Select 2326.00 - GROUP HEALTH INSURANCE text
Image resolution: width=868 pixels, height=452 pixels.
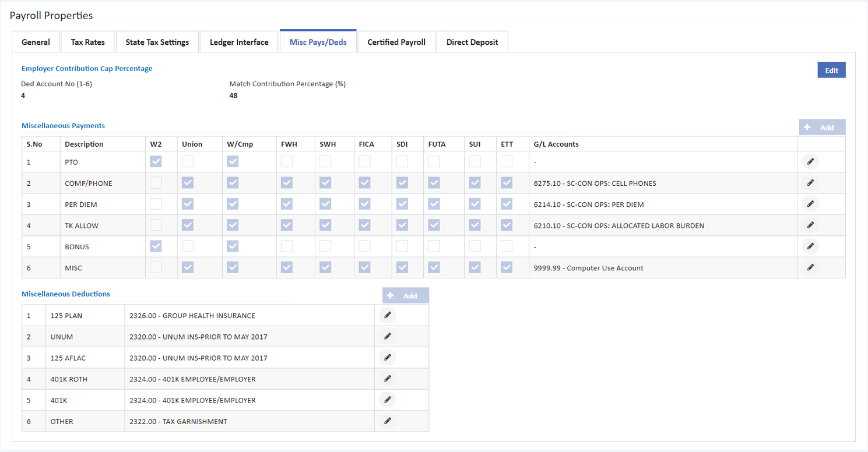[192, 316]
